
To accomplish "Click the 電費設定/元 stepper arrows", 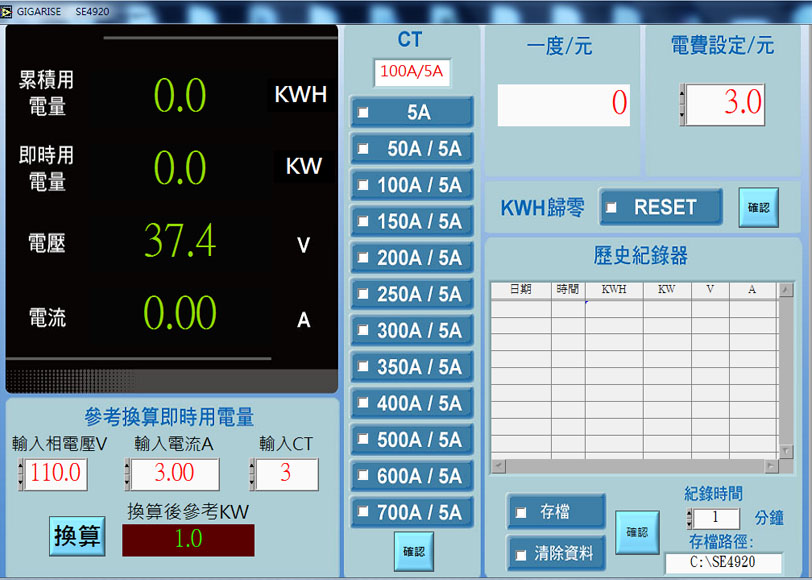I will pyautogui.click(x=682, y=105).
